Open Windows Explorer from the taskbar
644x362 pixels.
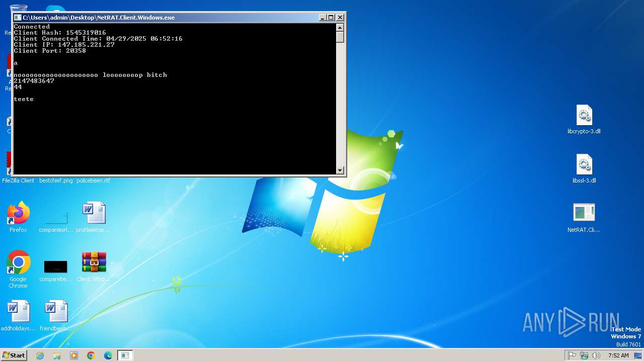pyautogui.click(x=57, y=355)
